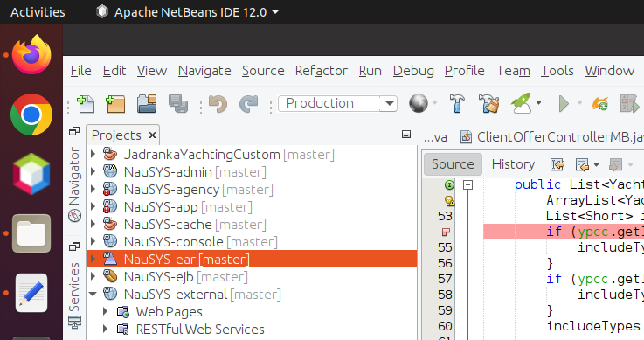The width and height of the screenshot is (644, 340).
Task: Expand the NauSYS-ejb project node
Action: coord(93,276)
